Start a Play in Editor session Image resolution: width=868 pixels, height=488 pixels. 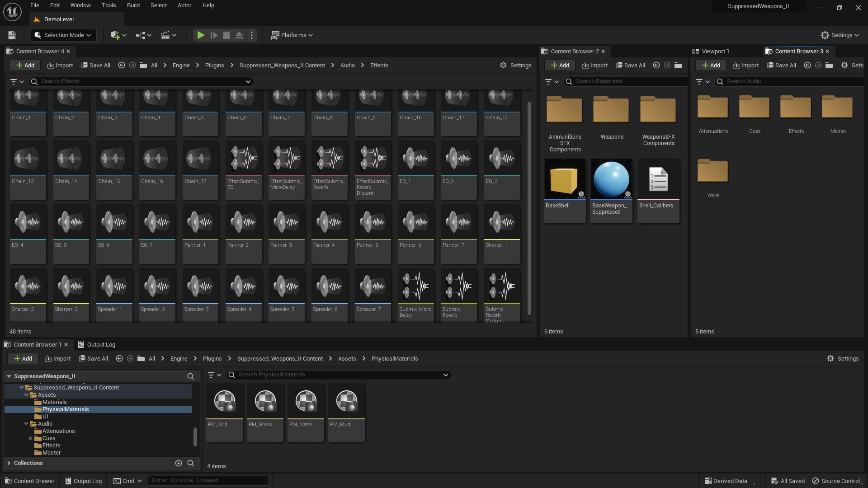200,35
